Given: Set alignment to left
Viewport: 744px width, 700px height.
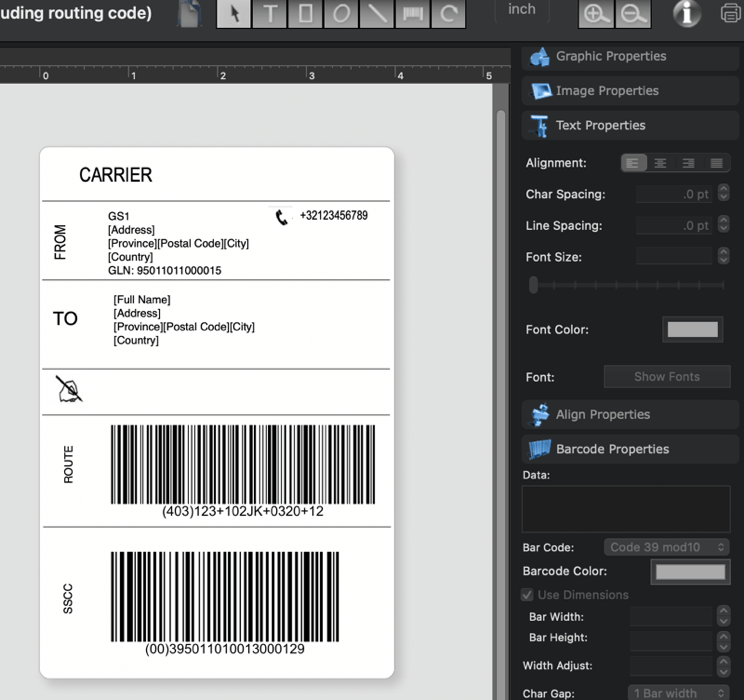Looking at the screenshot, I should 633,163.
